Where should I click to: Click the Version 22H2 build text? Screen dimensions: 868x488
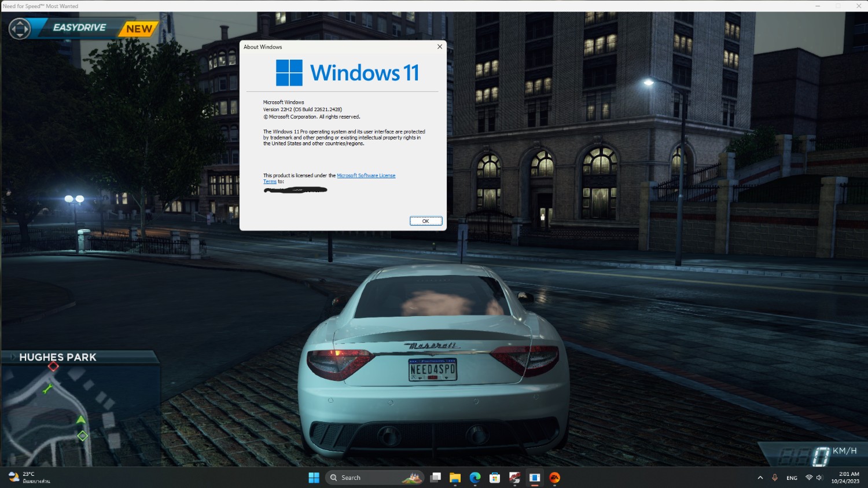pos(303,109)
